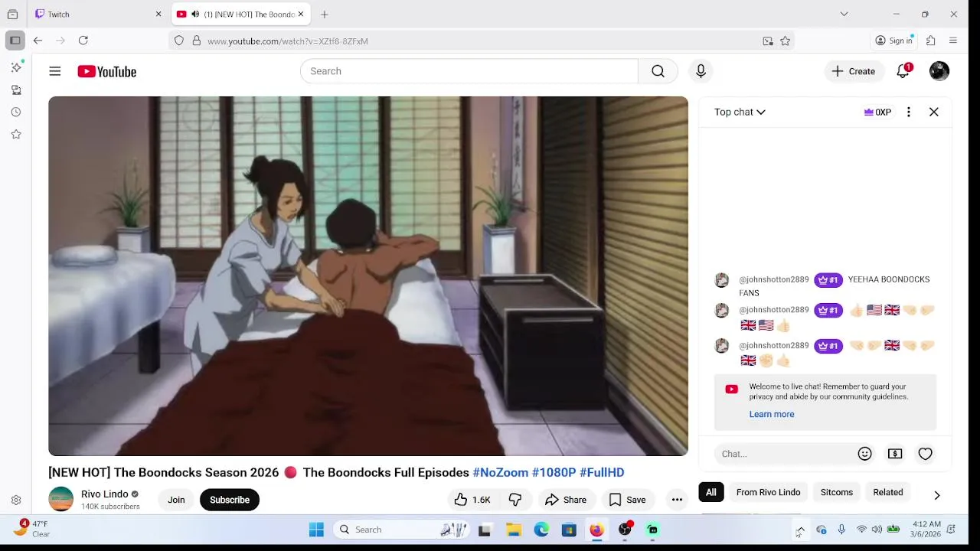This screenshot has width=980, height=551.
Task: Dislike the video with thumbs down
Action: point(515,500)
